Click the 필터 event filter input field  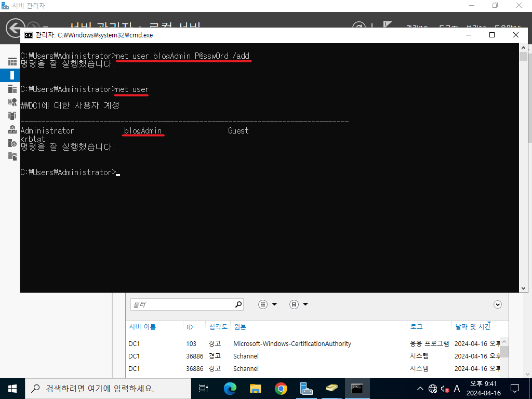coord(187,304)
